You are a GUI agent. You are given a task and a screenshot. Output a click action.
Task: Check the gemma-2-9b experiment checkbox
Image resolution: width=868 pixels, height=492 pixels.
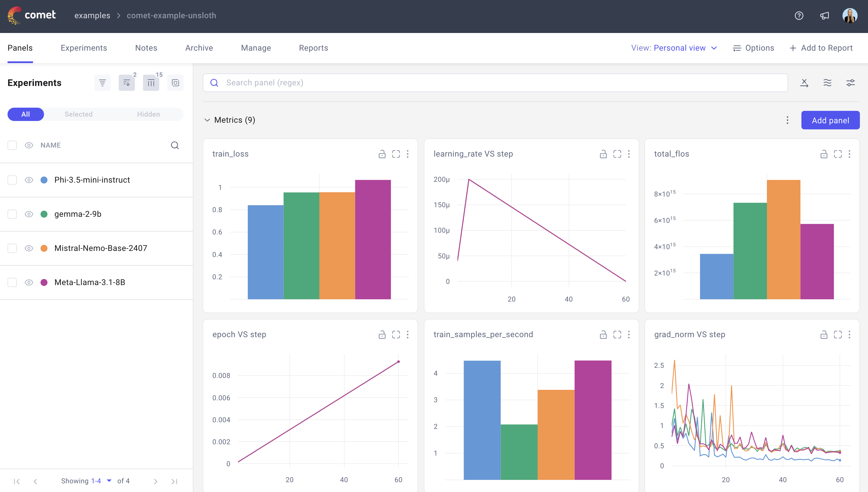click(12, 214)
